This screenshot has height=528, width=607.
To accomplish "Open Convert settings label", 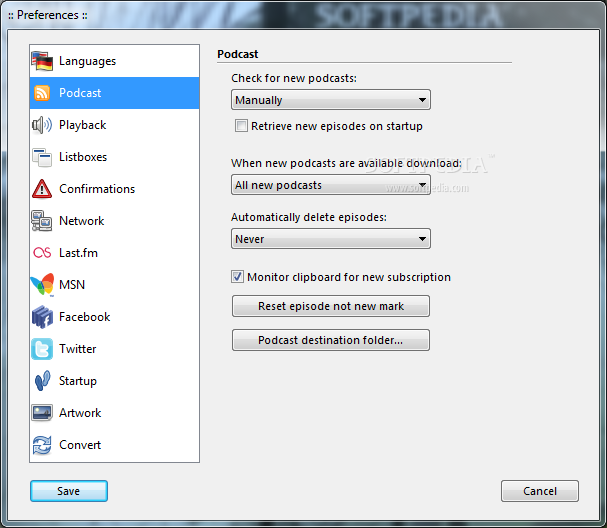I will (80, 445).
